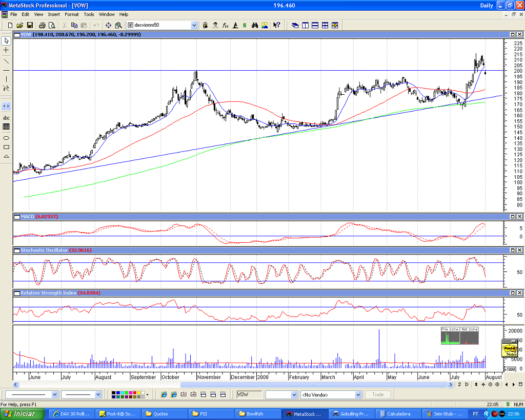Open the Explorer binoculars tool
Viewport: 525px width, 420px height.
(255, 25)
